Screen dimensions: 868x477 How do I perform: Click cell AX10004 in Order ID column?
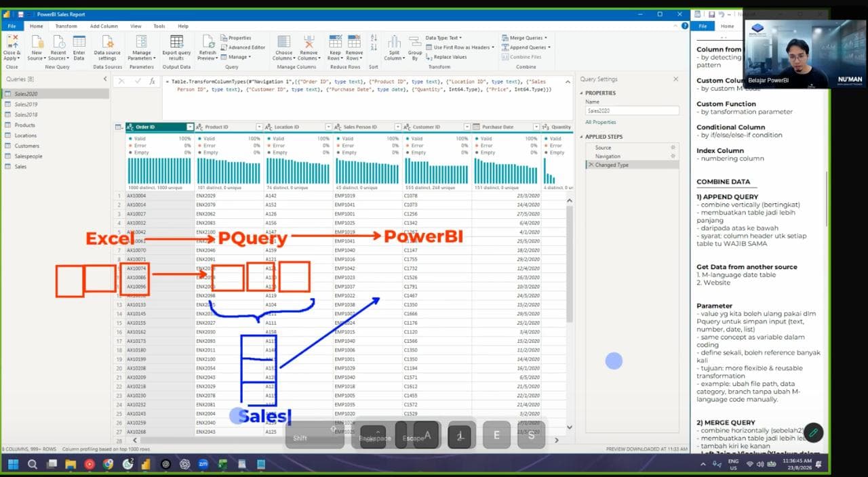pos(159,195)
